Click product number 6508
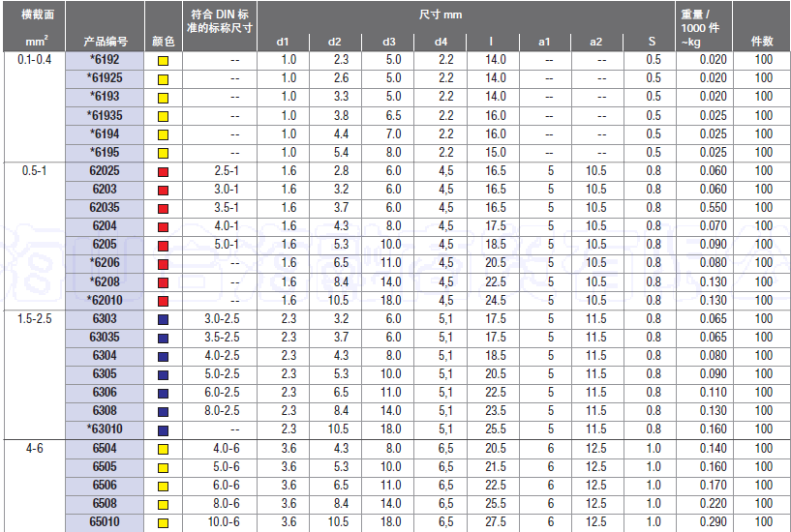This screenshot has height=532, width=791. [x=105, y=504]
